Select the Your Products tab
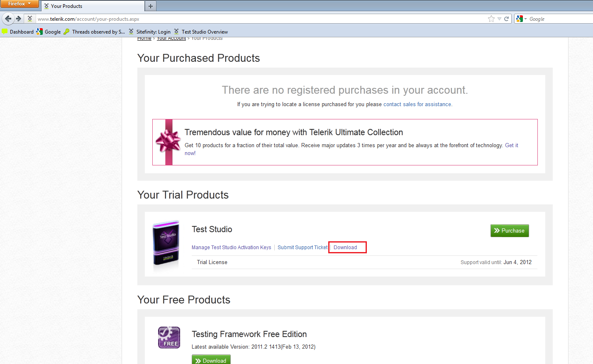This screenshot has height=364, width=593. pyautogui.click(x=92, y=6)
